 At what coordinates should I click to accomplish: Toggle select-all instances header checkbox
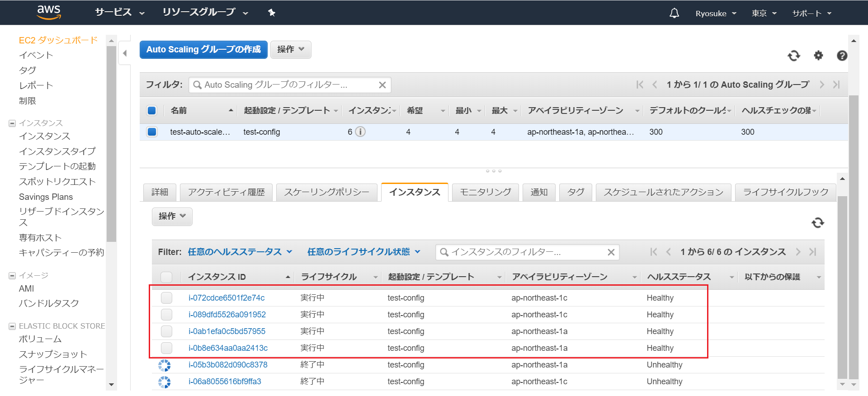coord(166,277)
